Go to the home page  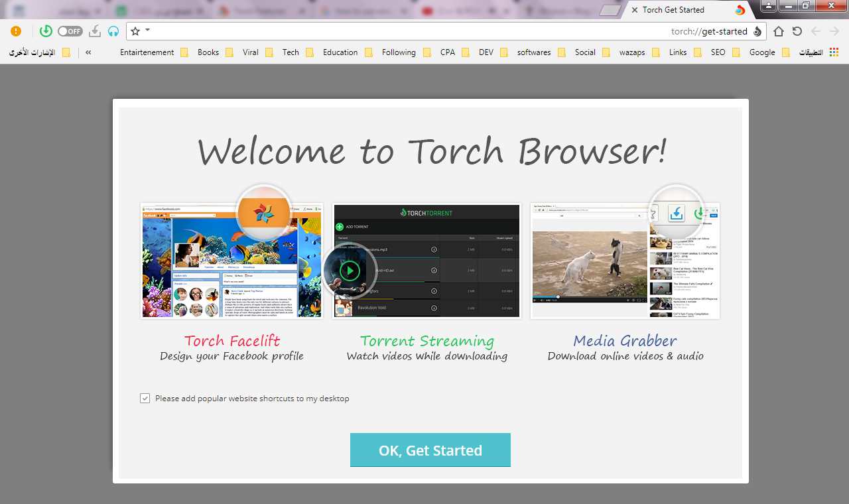(x=779, y=31)
